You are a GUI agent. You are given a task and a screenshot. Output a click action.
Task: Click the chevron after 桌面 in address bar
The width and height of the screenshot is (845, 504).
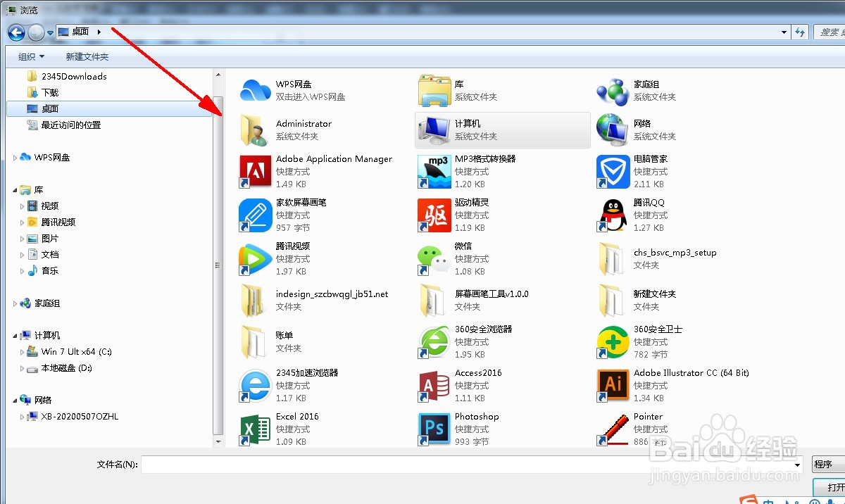coord(99,32)
